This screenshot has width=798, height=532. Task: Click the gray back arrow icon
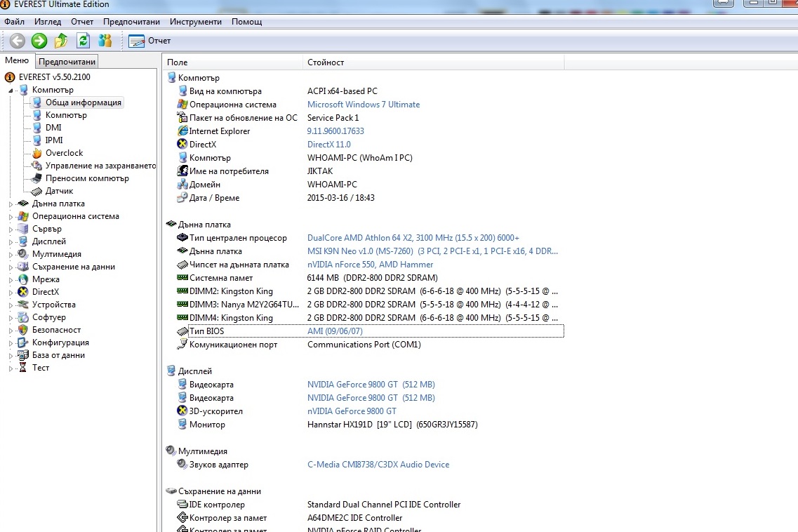click(x=18, y=41)
